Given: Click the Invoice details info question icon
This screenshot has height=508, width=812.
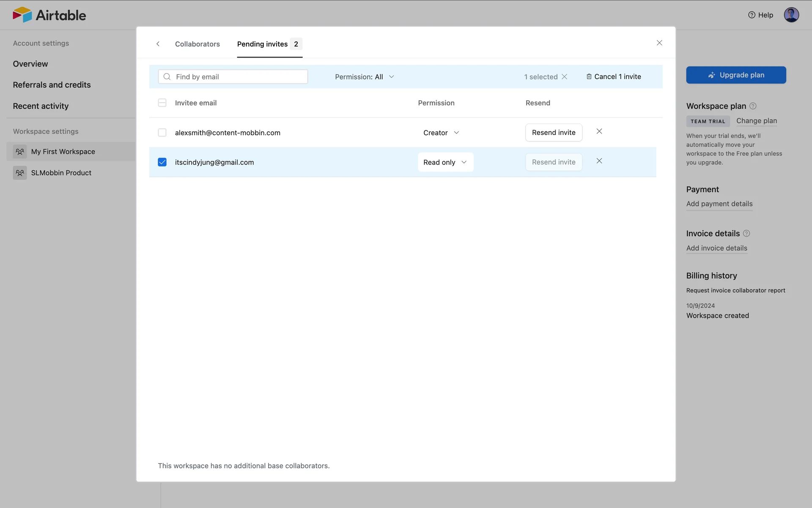Looking at the screenshot, I should 746,233.
